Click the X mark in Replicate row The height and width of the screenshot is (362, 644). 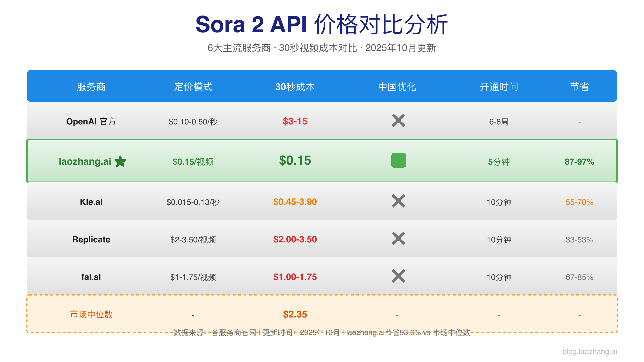pos(398,239)
